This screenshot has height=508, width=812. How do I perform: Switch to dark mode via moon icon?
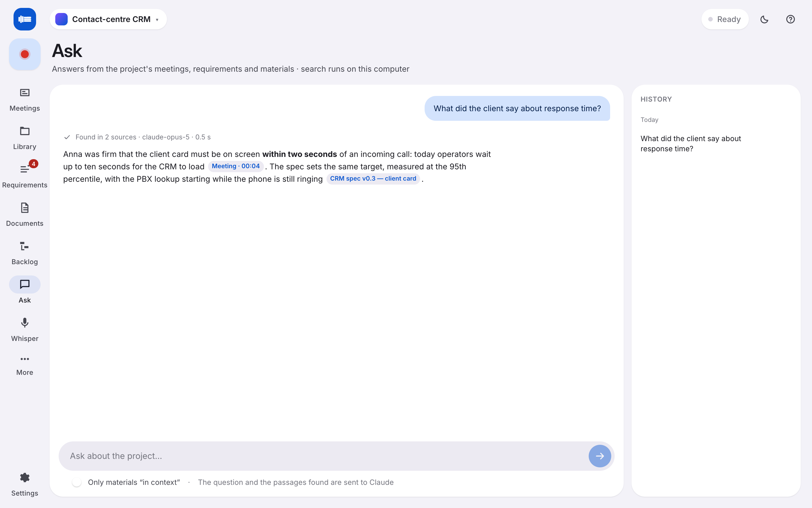coord(764,19)
